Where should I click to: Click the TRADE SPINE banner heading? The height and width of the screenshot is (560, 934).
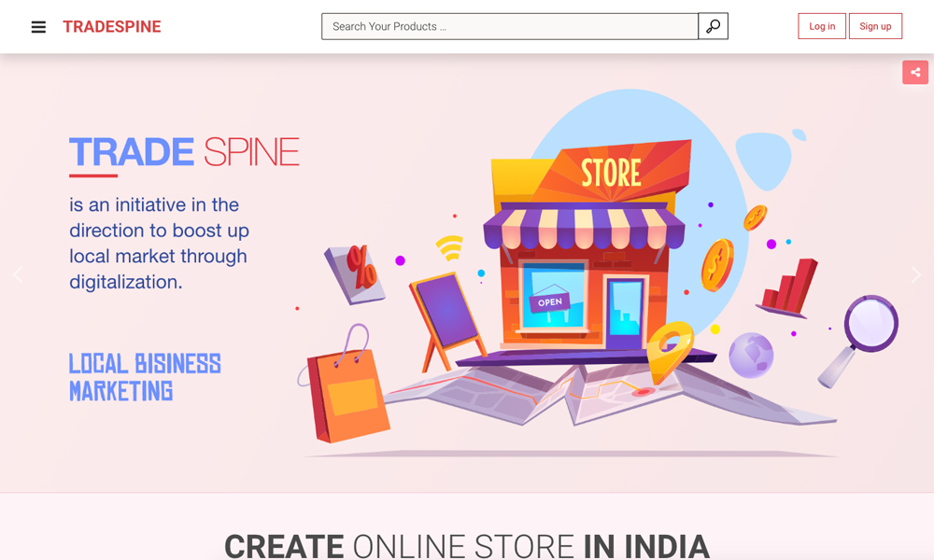184,152
